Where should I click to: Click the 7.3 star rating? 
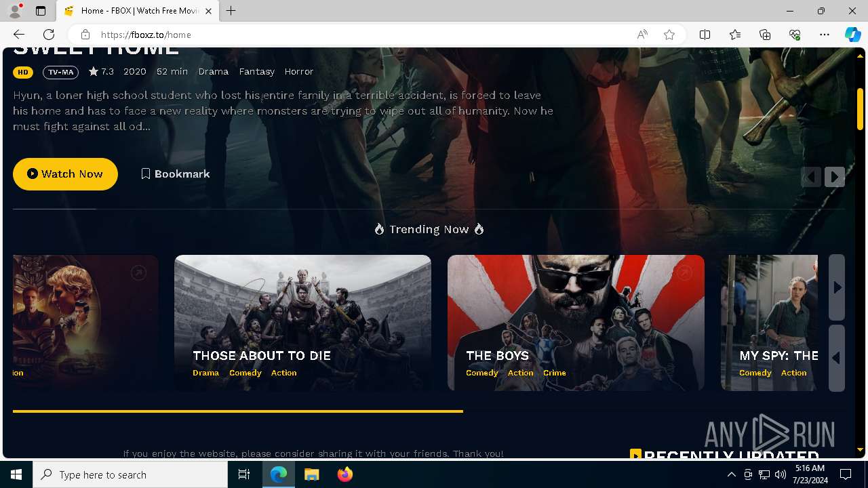click(x=101, y=72)
